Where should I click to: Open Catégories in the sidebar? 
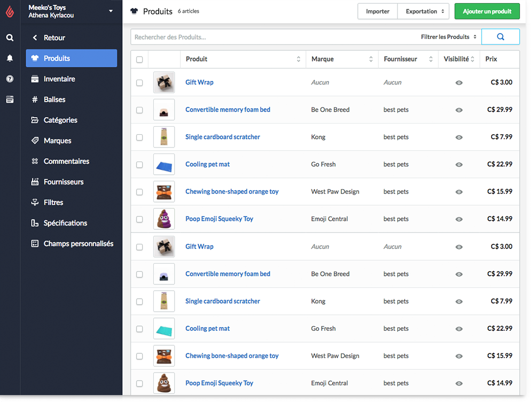tap(60, 120)
